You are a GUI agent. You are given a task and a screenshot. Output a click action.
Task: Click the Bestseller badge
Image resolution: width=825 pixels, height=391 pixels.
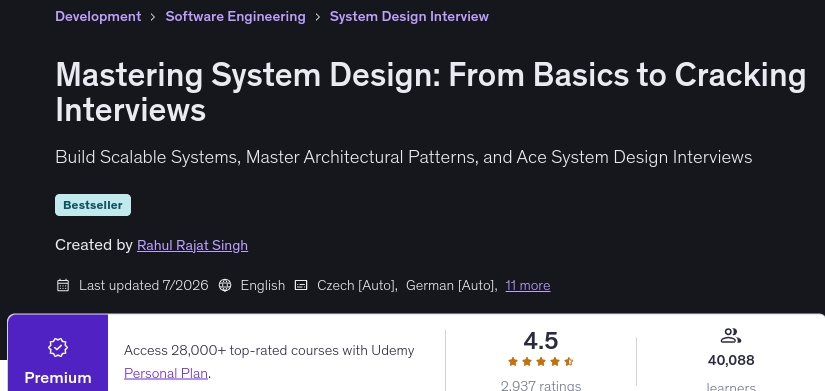[x=93, y=205]
